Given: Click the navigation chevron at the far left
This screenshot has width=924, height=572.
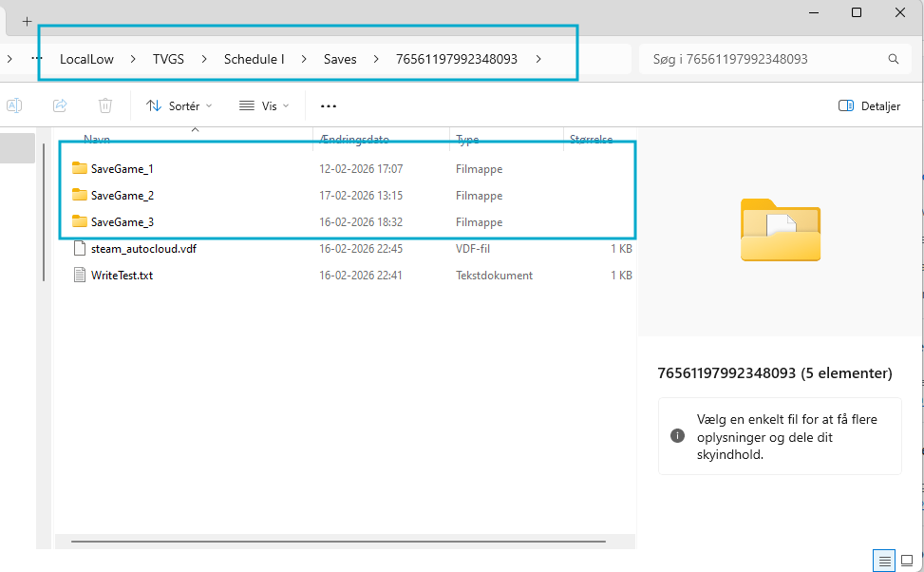Looking at the screenshot, I should 9,58.
